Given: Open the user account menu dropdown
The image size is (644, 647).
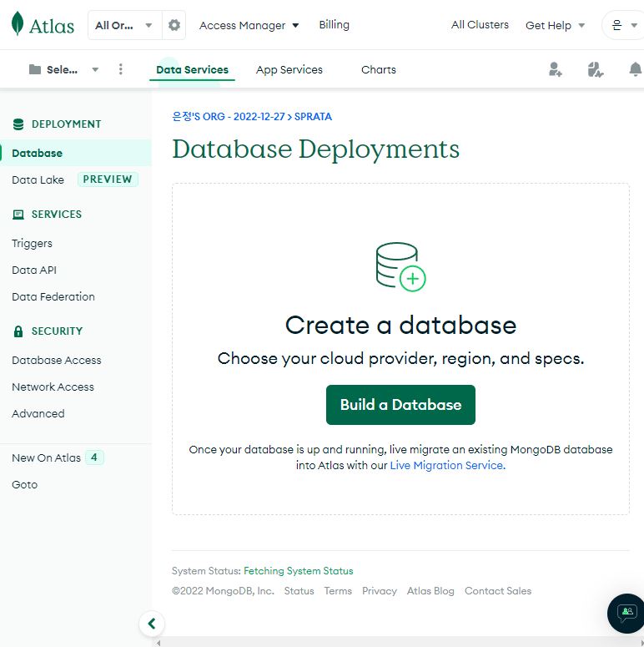Looking at the screenshot, I should click(x=624, y=25).
